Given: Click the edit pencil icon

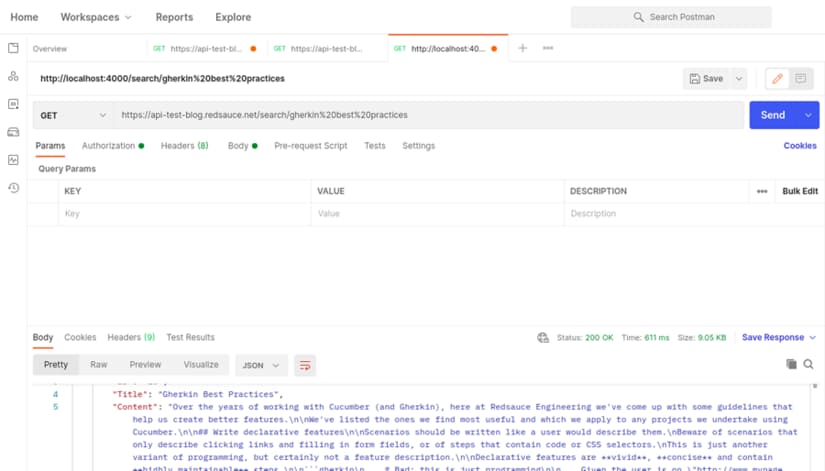Looking at the screenshot, I should [x=777, y=79].
